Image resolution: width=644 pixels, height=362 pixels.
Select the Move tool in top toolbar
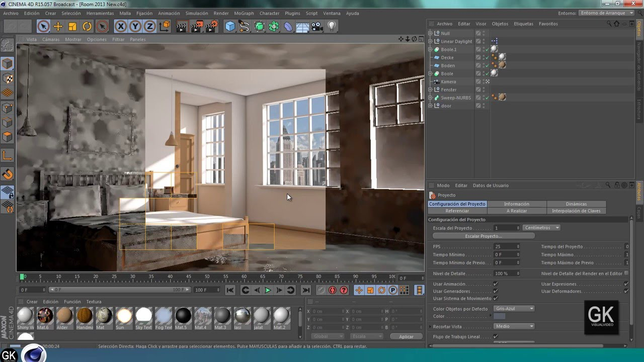(x=58, y=27)
